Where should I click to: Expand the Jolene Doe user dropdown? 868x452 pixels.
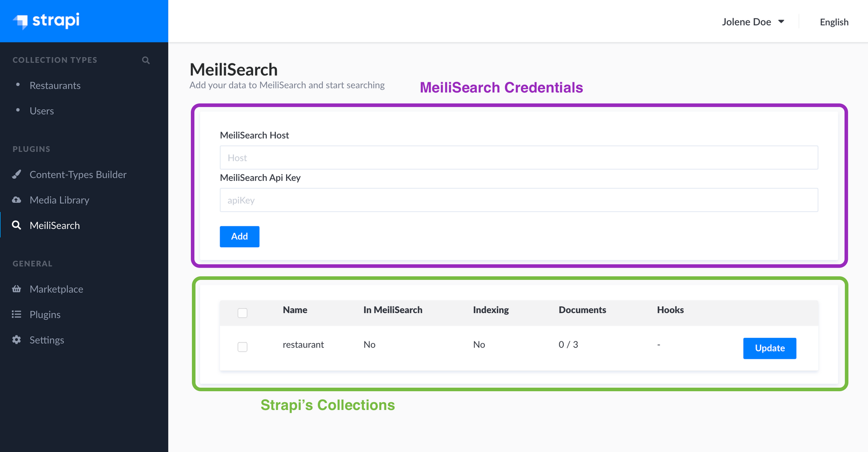tap(753, 22)
